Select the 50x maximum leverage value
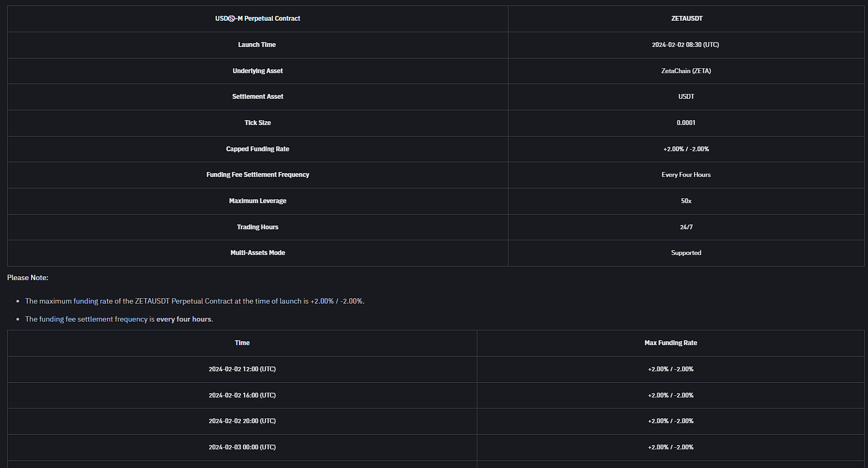This screenshot has width=868, height=468. (686, 201)
